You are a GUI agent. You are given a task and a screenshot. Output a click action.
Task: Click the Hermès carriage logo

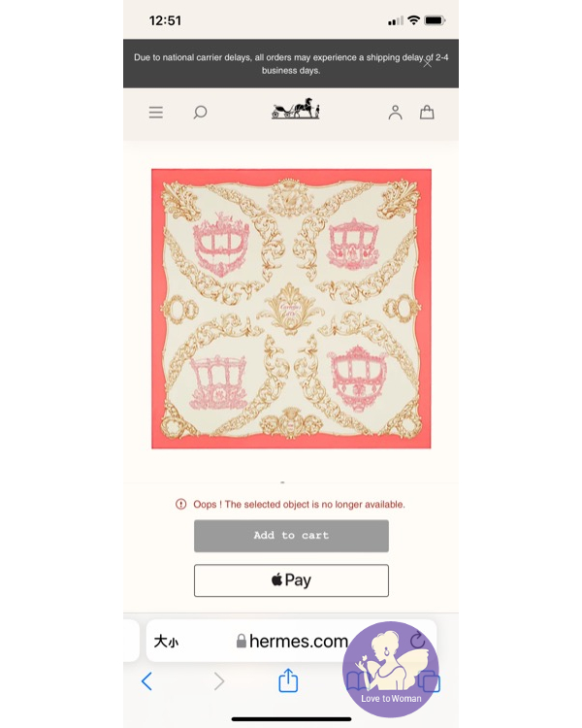pos(296,108)
